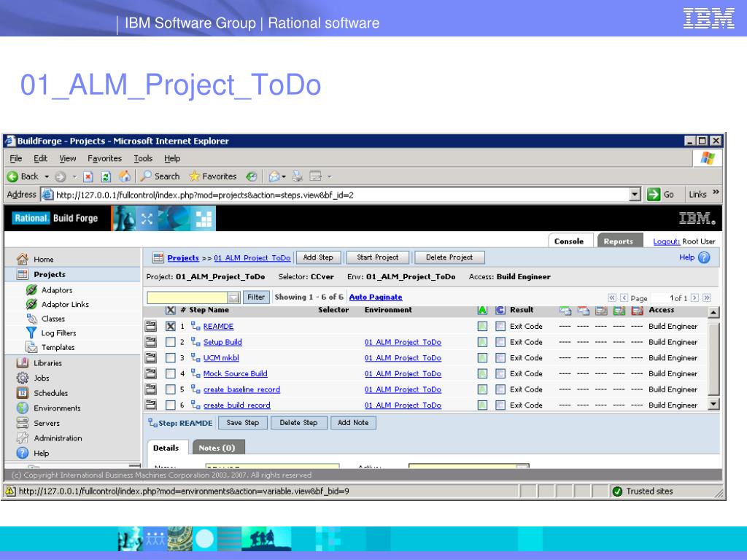Image resolution: width=747 pixels, height=560 pixels.
Task: Expand the Links toolbar chevron
Action: coord(716,192)
